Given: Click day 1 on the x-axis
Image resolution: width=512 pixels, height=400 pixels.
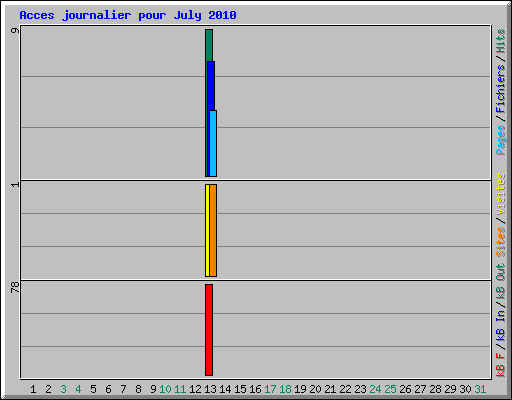Looking at the screenshot, I should [x=33, y=389].
